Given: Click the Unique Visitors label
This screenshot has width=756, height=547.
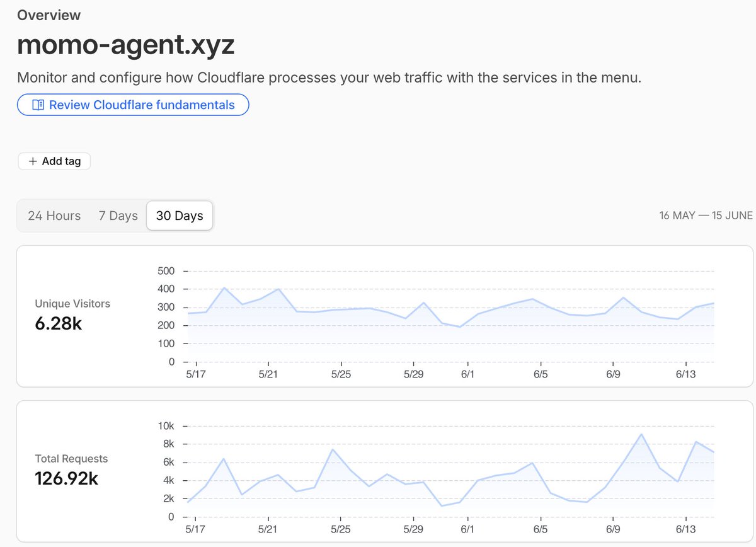Looking at the screenshot, I should click(72, 304).
